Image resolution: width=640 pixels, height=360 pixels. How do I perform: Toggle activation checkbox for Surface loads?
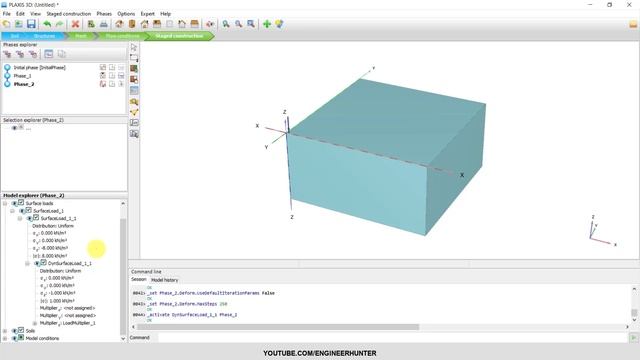pyautogui.click(x=21, y=202)
